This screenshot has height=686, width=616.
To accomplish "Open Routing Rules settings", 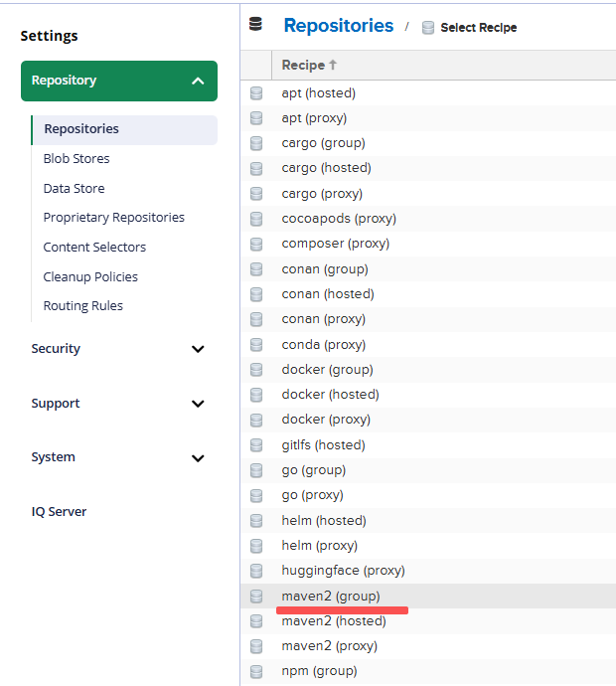I will (x=83, y=306).
